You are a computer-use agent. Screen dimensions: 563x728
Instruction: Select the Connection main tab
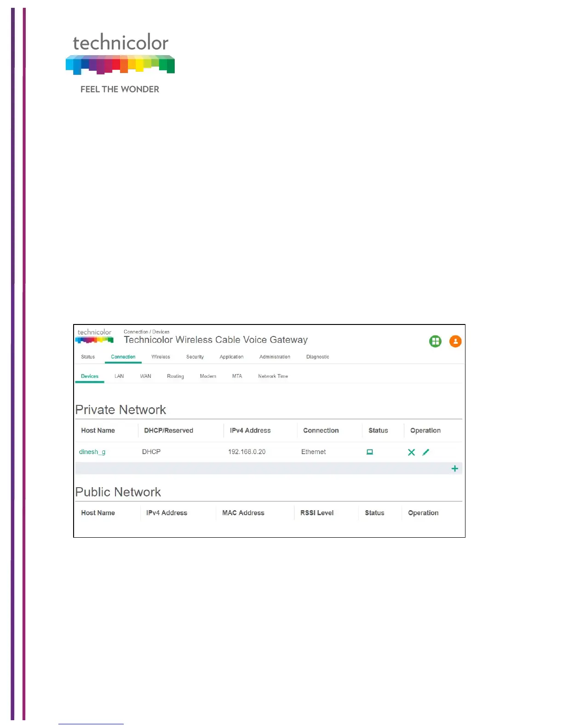point(123,357)
